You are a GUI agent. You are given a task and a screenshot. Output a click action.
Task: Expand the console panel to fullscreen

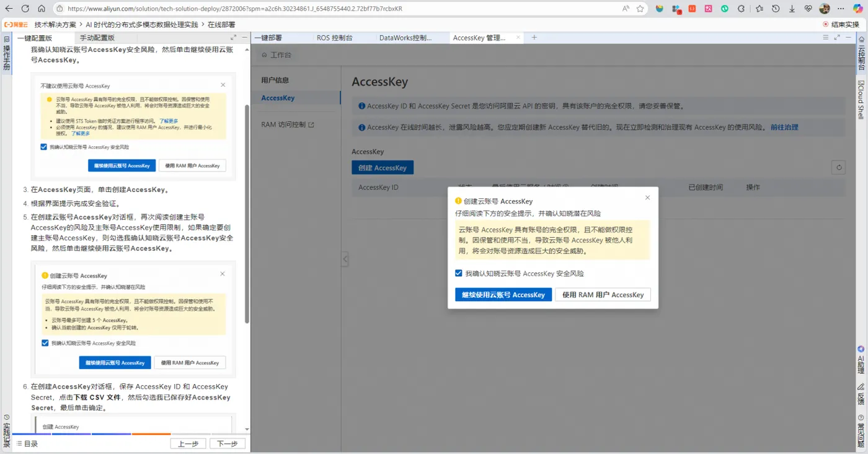pos(837,38)
